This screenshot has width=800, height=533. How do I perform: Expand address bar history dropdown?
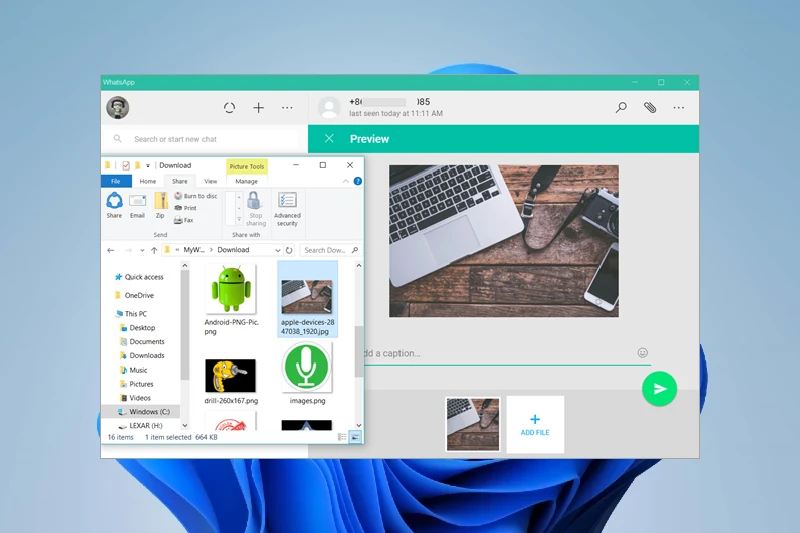278,250
